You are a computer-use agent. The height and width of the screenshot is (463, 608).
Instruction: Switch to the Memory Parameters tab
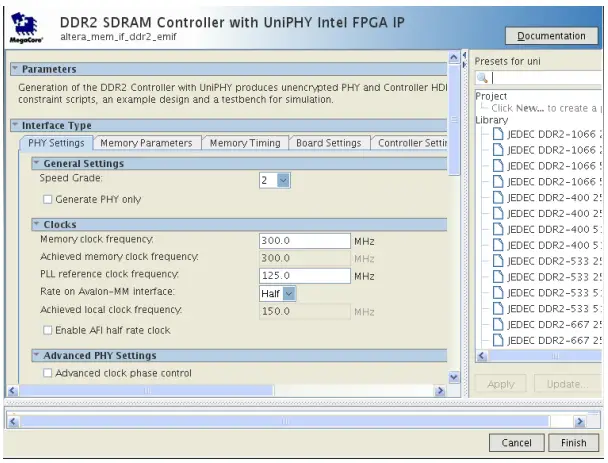tap(147, 143)
